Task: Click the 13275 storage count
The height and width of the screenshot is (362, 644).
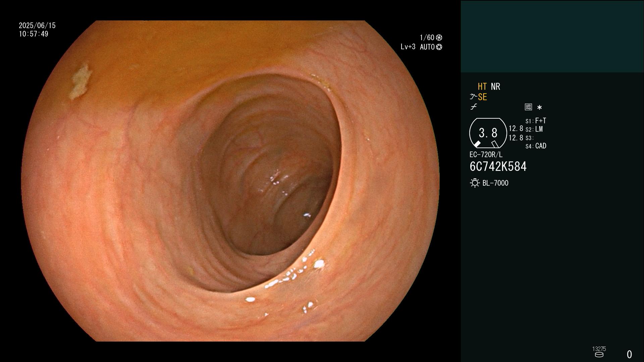Action: (599, 349)
